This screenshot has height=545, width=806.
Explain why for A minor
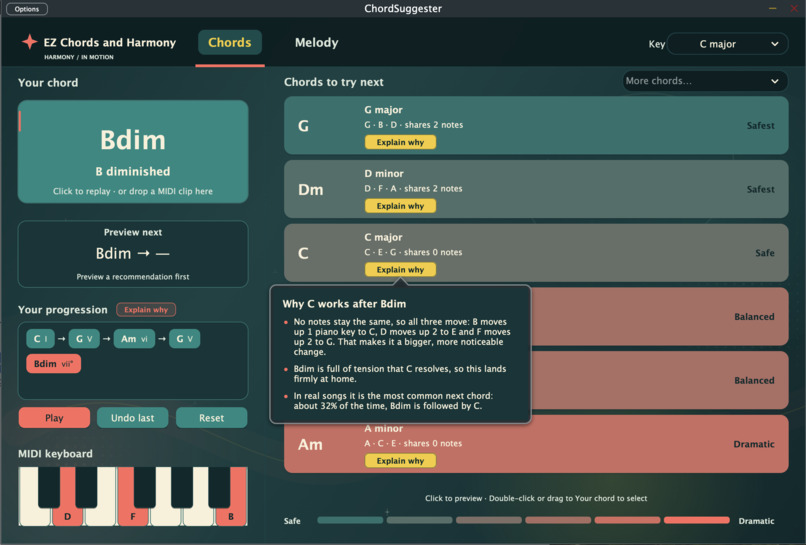[x=400, y=461]
